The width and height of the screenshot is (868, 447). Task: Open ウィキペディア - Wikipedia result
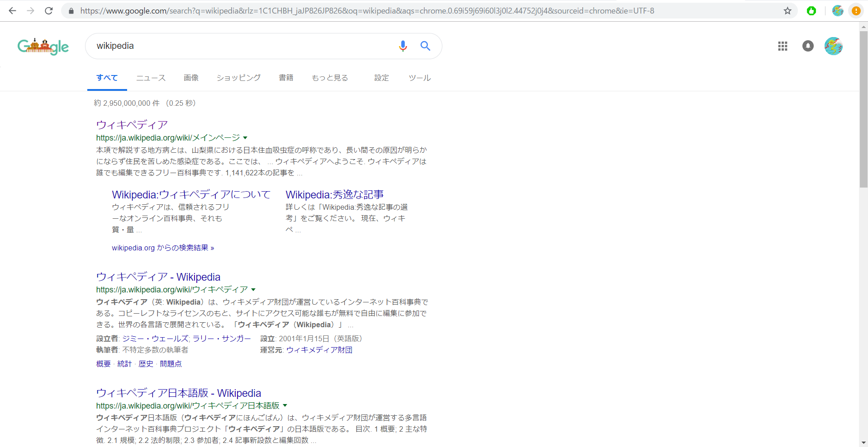tap(158, 277)
